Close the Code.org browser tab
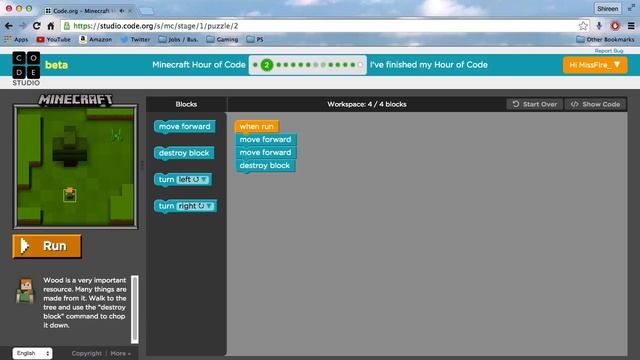The width and height of the screenshot is (640, 360). click(130, 11)
